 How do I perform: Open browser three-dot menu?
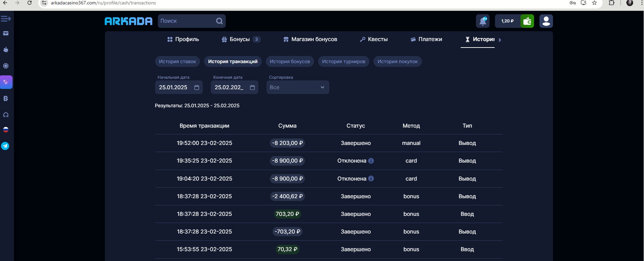641,3
